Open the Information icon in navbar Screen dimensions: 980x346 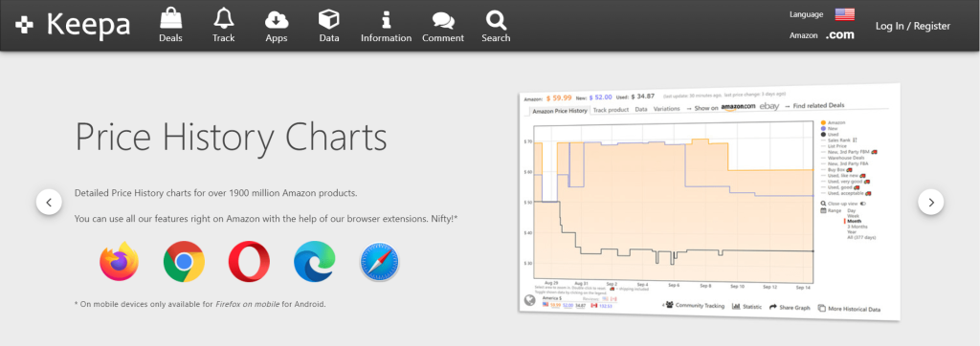pos(387,19)
